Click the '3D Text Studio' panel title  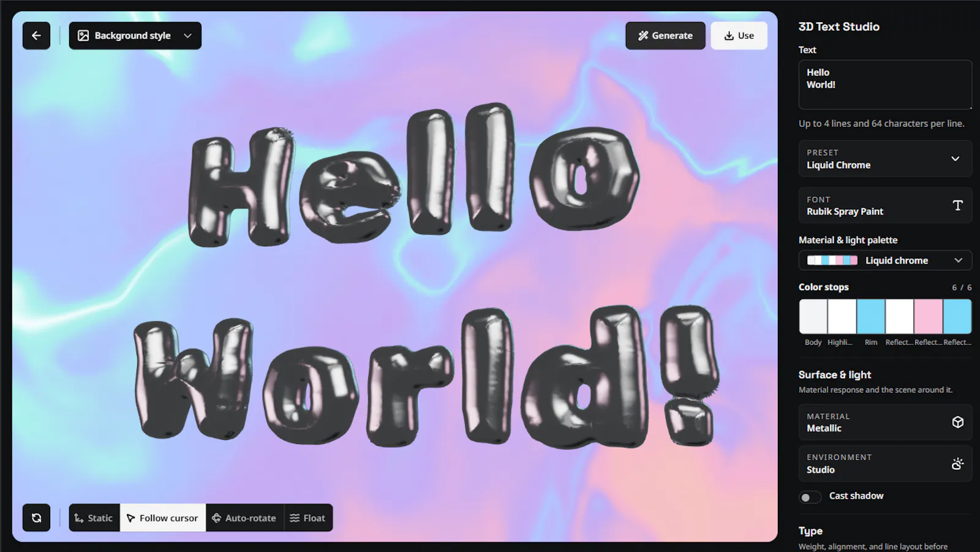839,26
